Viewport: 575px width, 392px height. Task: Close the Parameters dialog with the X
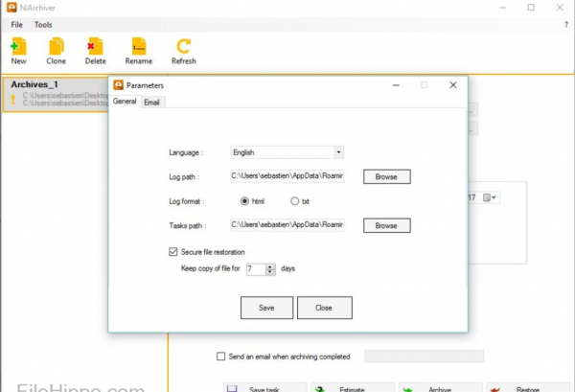point(453,85)
